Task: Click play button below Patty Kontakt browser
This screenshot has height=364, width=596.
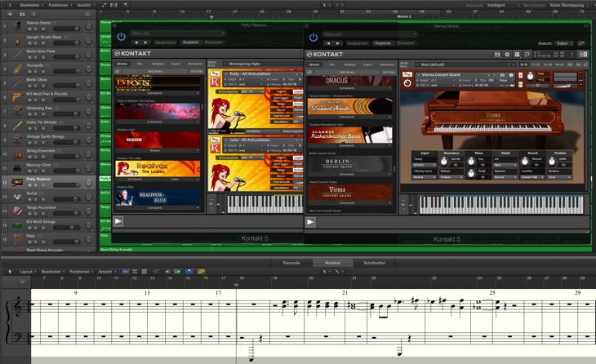Action: (x=118, y=221)
